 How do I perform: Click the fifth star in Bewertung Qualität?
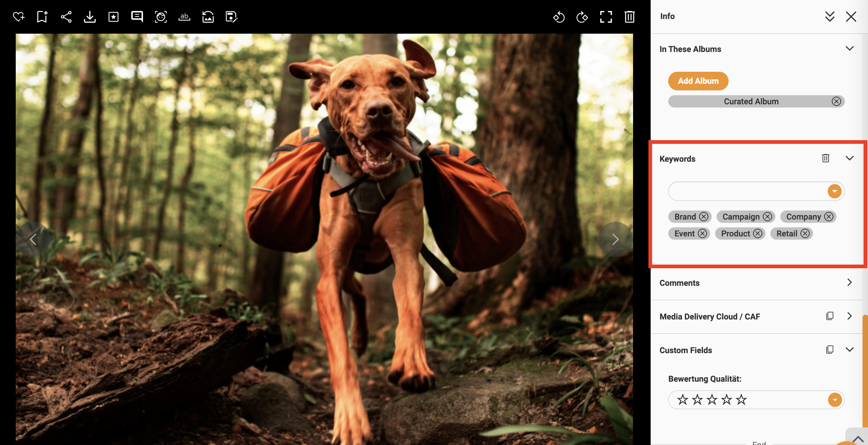coord(741,400)
